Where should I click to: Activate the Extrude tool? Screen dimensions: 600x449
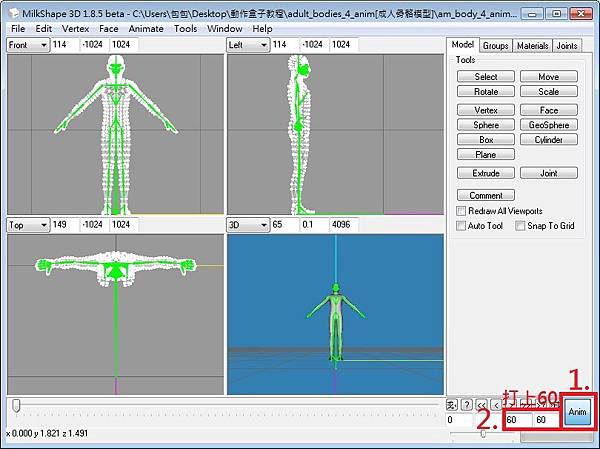[486, 173]
